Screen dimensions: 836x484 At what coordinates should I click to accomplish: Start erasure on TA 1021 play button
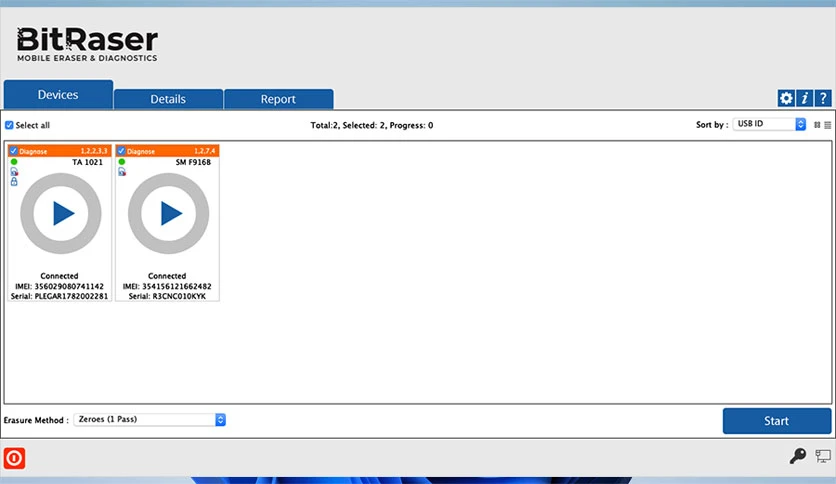(61, 213)
